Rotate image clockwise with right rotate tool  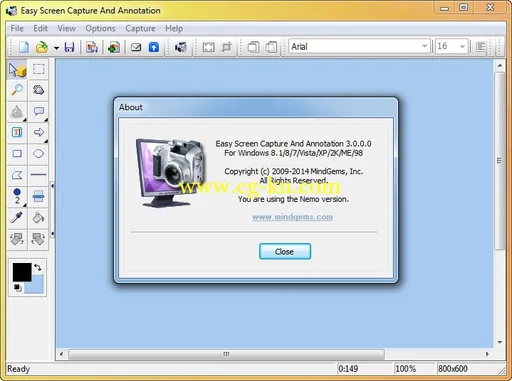[39, 239]
